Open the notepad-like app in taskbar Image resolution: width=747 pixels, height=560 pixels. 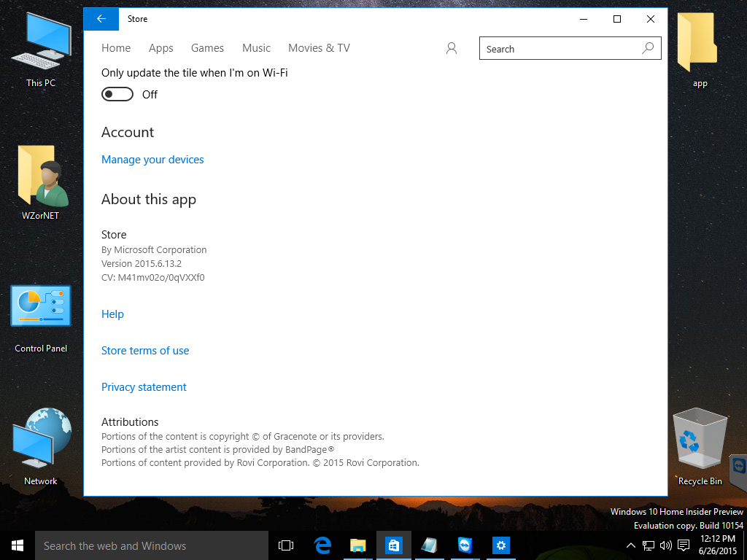(429, 545)
